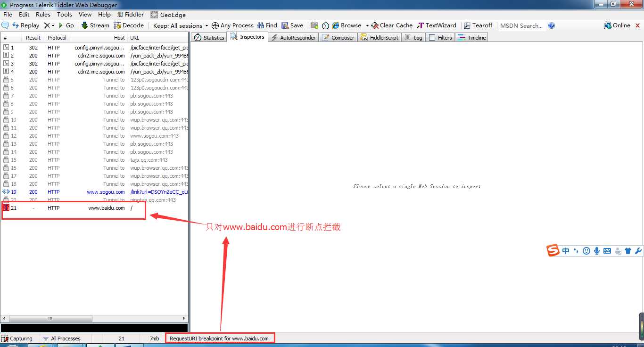644x347 pixels.
Task: Click the Sogou IME microphone icon
Action: 597,251
